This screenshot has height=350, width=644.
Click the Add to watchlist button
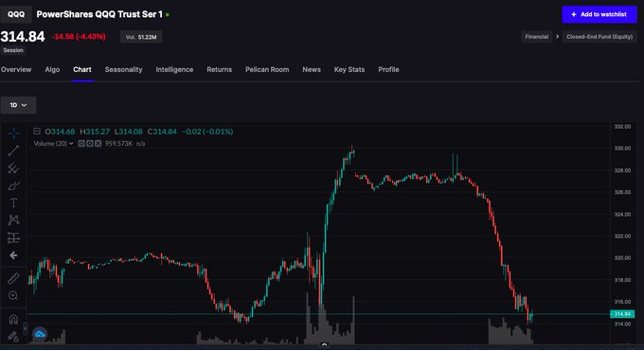599,14
